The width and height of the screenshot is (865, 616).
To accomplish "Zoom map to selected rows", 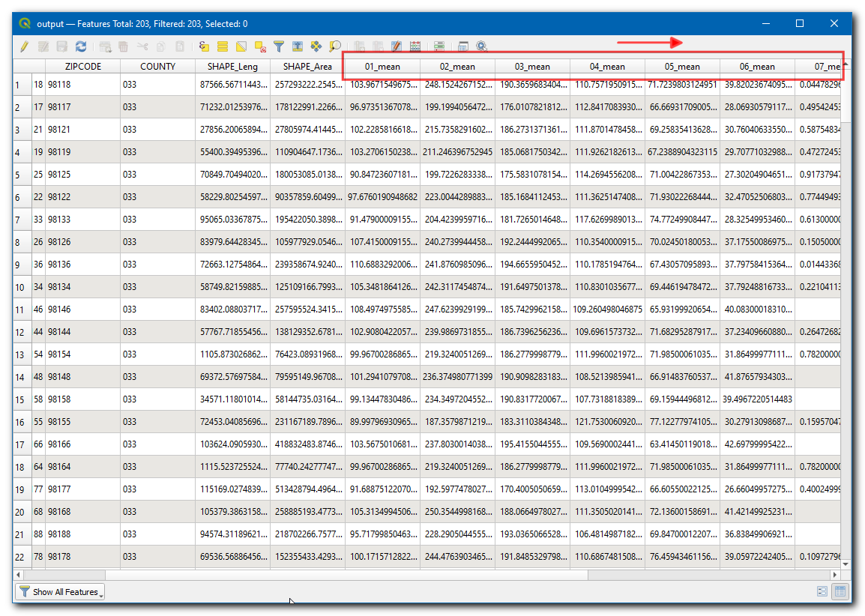I will pos(335,46).
